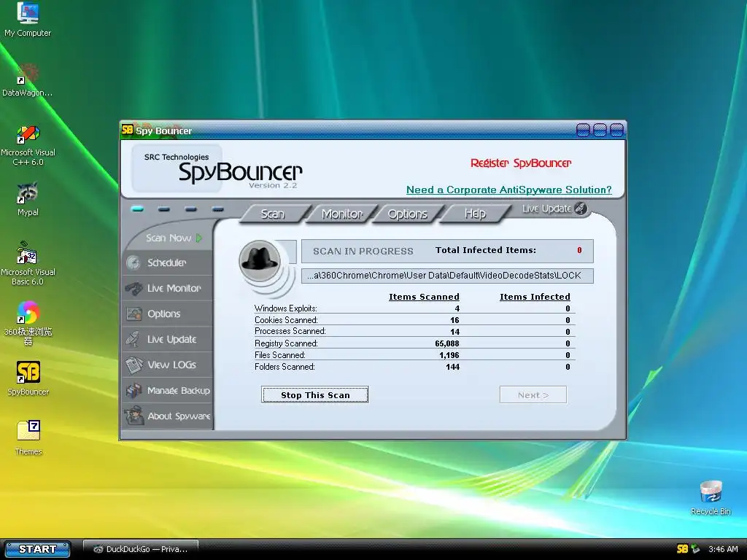Click the Windows Exploits row label

(285, 308)
